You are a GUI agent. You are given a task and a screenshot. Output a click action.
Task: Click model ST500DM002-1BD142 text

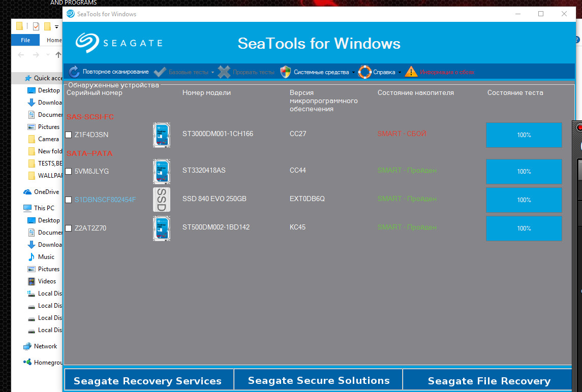coord(216,227)
